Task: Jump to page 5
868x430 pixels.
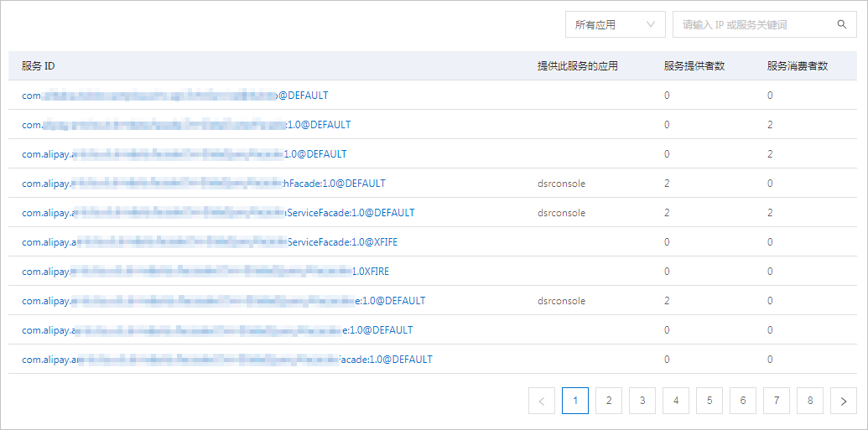Action: click(709, 401)
